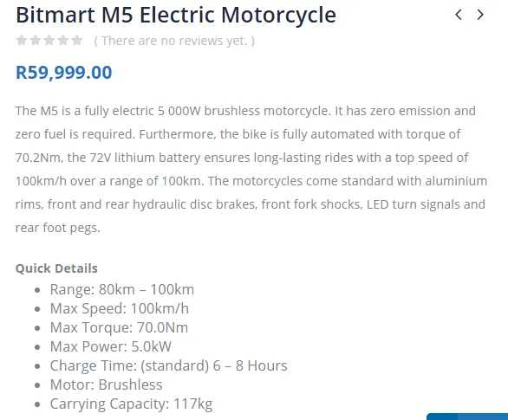The image size is (508, 420).
Task: Select the Max Power: 5.0kW item
Action: click(110, 347)
